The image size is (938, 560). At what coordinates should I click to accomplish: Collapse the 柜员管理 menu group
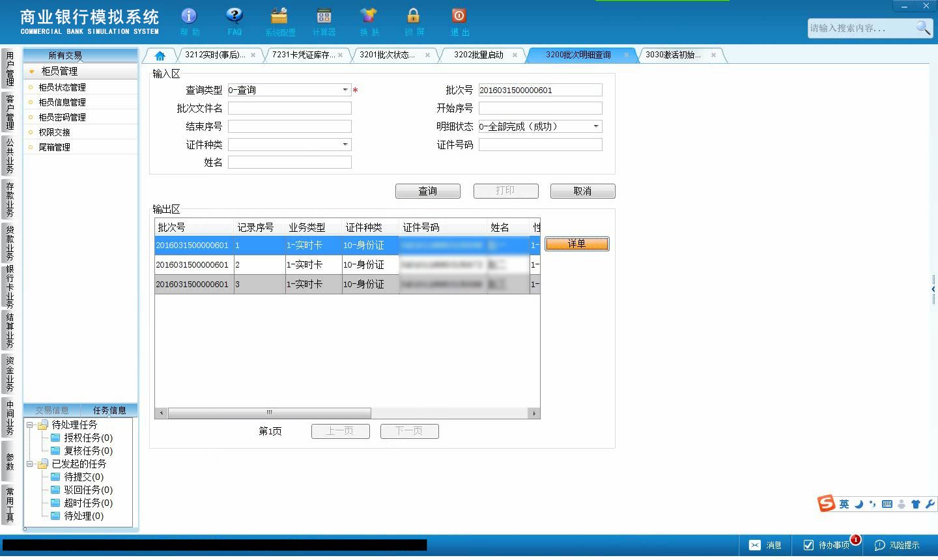[x=31, y=72]
